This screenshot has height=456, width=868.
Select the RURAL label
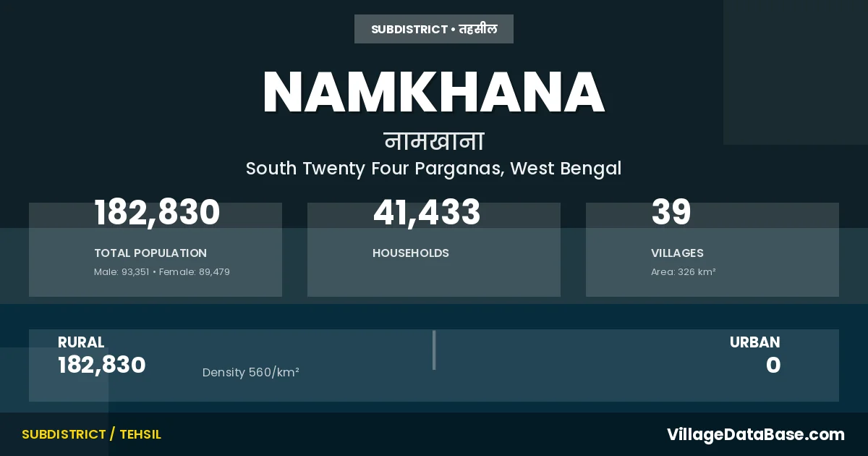coord(81,342)
